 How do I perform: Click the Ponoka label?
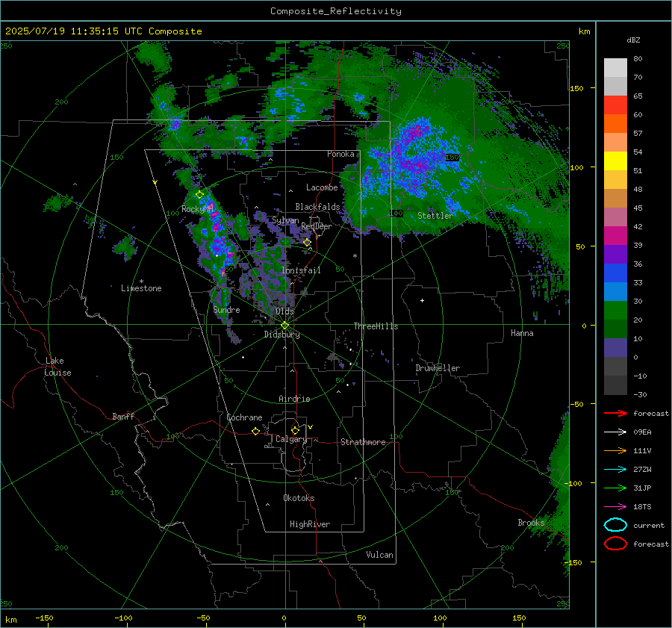tap(340, 154)
